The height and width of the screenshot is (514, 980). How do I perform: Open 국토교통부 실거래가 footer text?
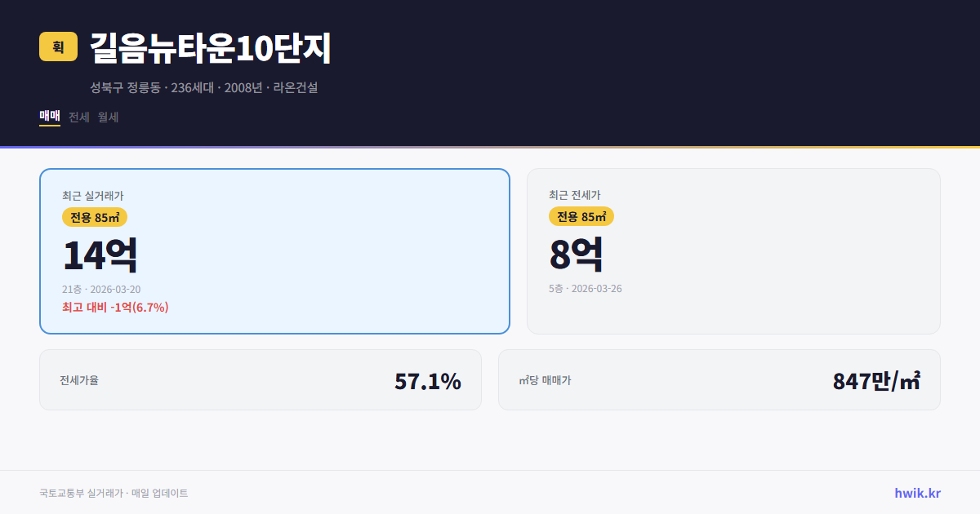pos(113,492)
